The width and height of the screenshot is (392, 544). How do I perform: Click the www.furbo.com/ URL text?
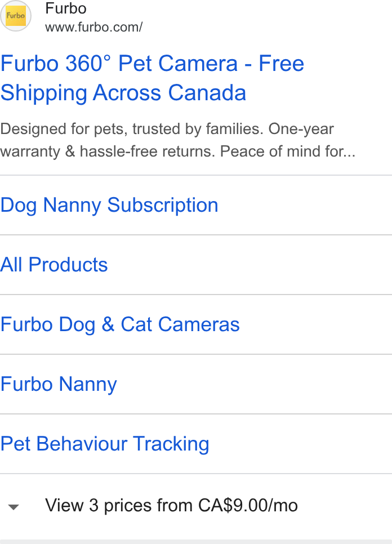93,27
